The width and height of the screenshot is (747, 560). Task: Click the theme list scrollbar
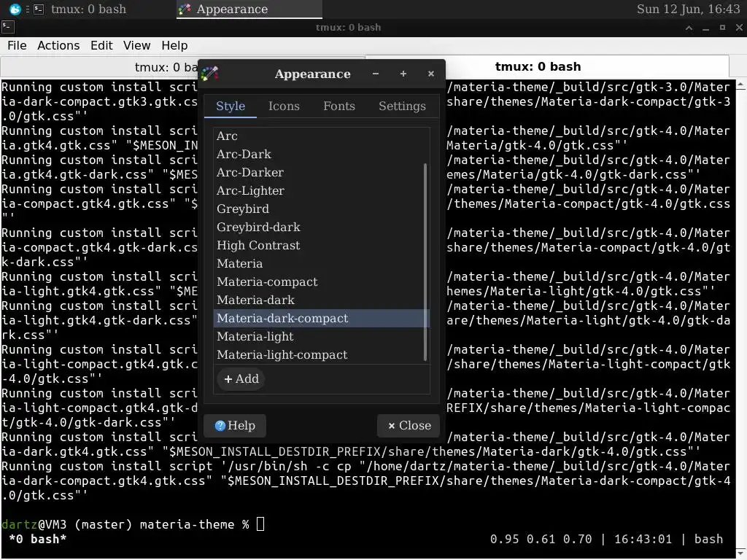tap(425, 262)
